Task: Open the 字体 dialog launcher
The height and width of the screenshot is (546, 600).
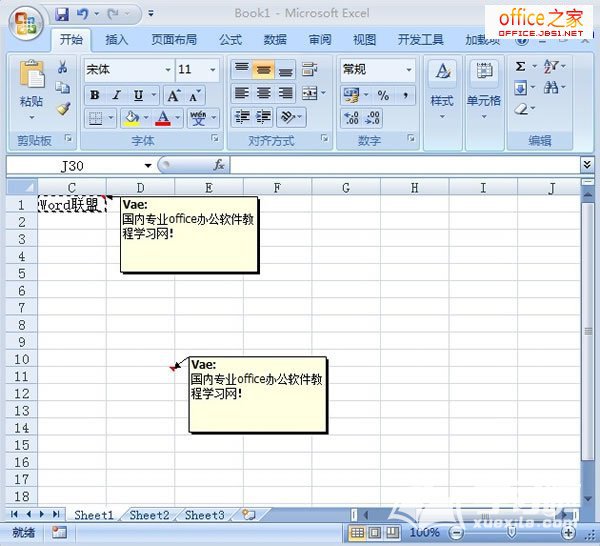Action: pyautogui.click(x=215, y=138)
